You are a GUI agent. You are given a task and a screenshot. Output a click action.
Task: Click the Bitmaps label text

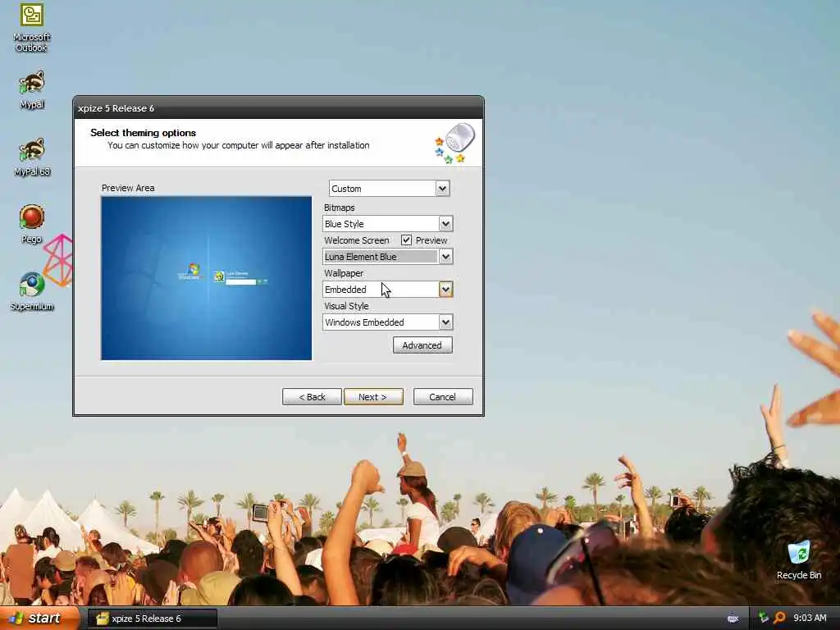pos(339,208)
